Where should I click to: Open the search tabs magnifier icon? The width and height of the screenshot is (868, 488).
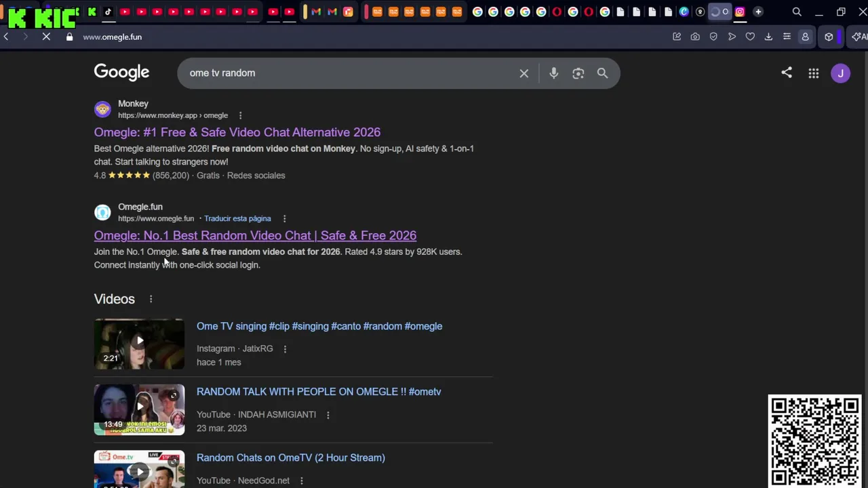[797, 12]
